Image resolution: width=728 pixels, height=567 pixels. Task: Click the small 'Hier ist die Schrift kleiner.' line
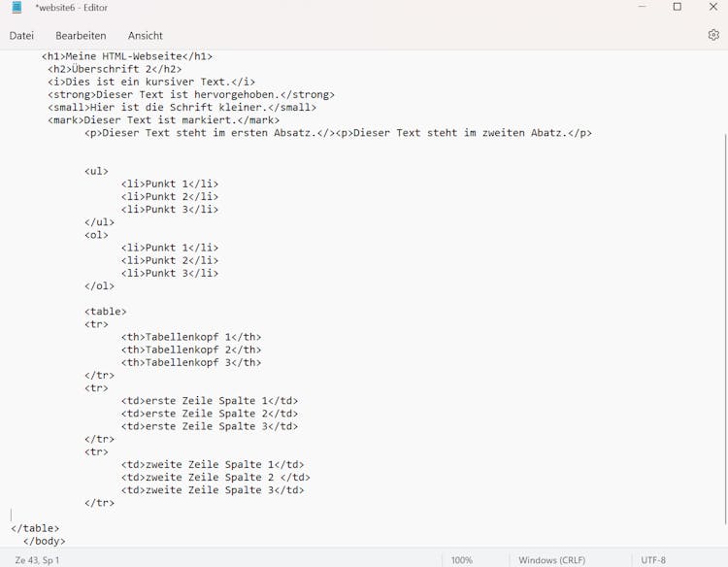click(x=182, y=107)
